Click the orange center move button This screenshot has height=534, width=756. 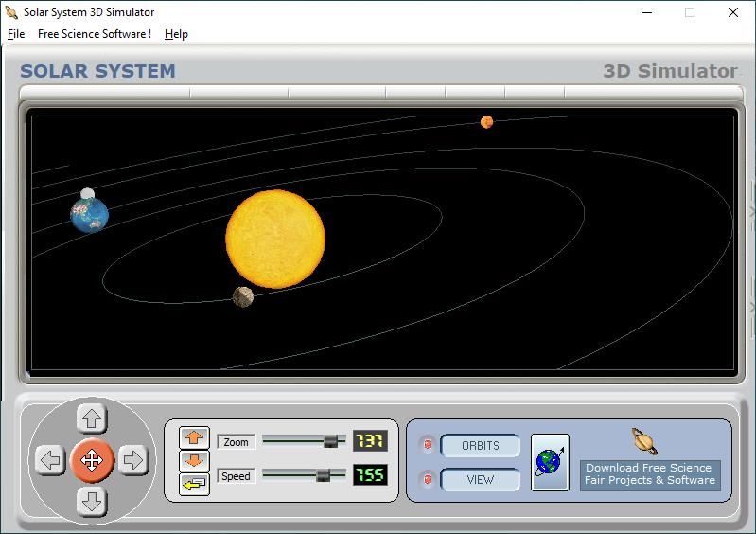[x=92, y=460]
